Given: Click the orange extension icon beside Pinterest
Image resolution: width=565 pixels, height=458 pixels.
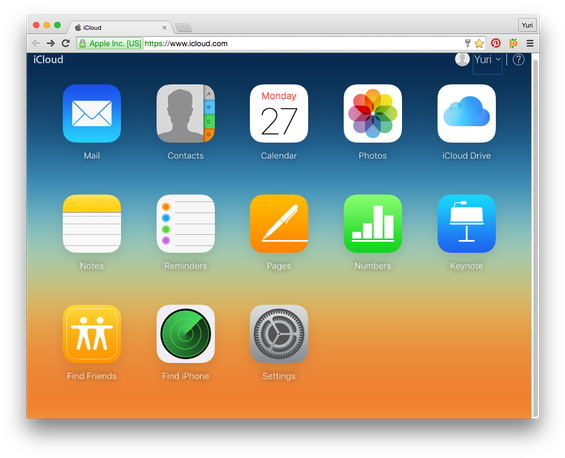Looking at the screenshot, I should click(x=513, y=43).
